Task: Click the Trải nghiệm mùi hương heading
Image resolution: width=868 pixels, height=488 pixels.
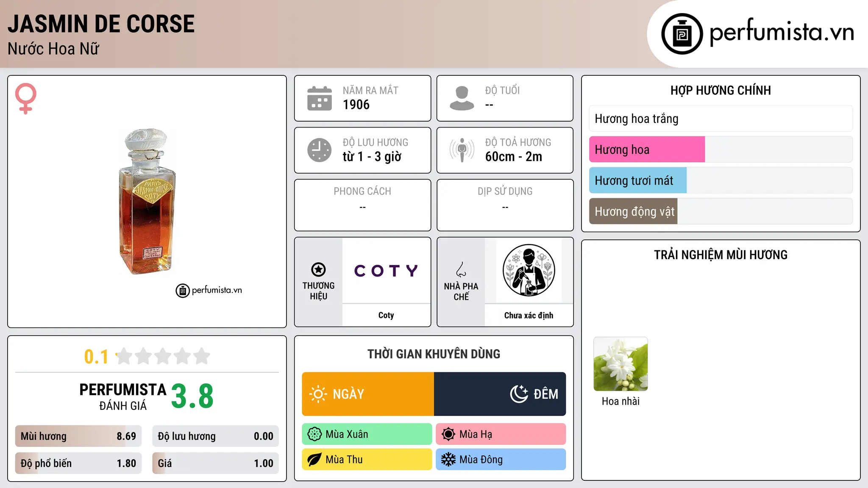Action: point(721,255)
